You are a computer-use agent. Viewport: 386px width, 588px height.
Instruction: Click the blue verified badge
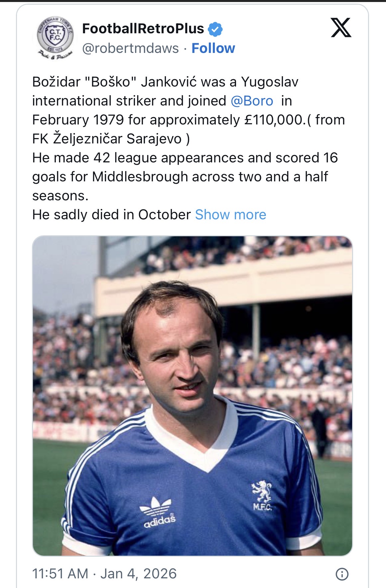[215, 29]
